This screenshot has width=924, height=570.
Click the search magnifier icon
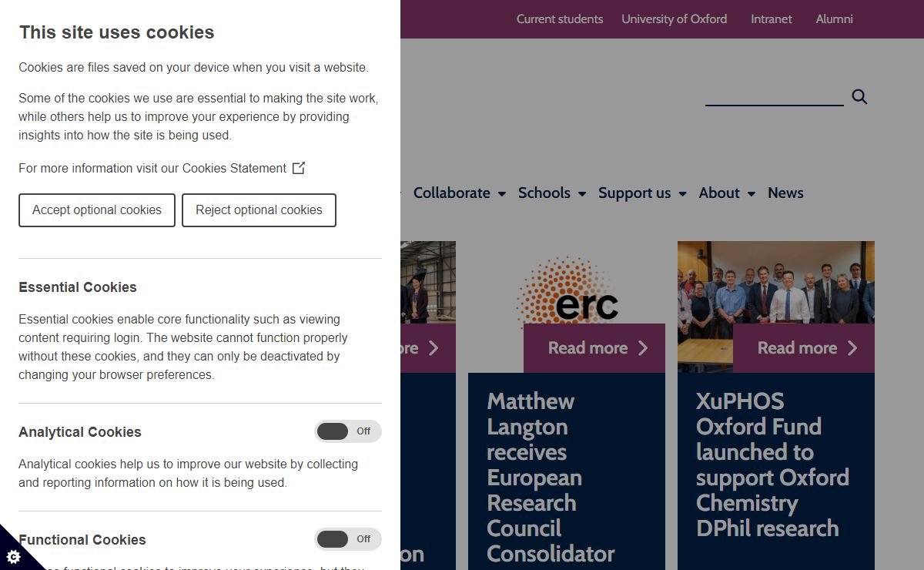point(859,97)
